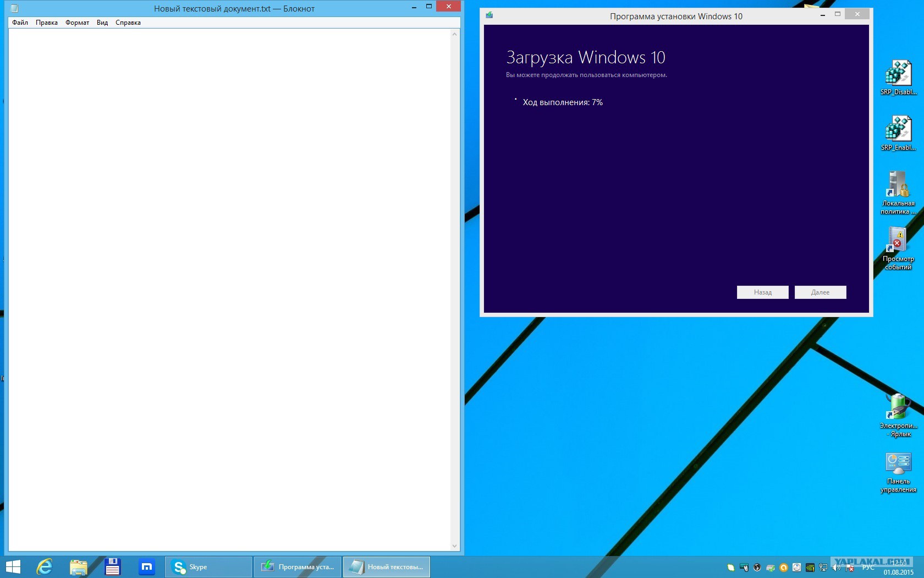
Task: Click the Далее button in Windows 10 setup
Action: (821, 292)
